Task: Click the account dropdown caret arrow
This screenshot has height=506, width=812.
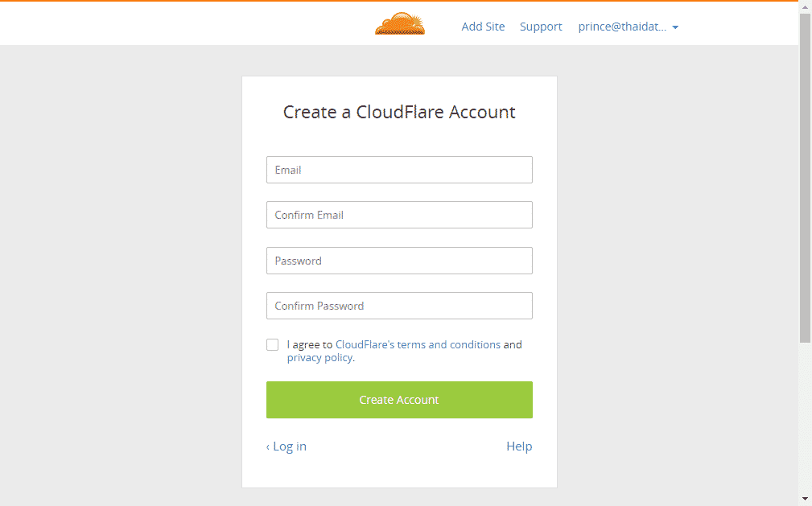Action: click(x=675, y=27)
